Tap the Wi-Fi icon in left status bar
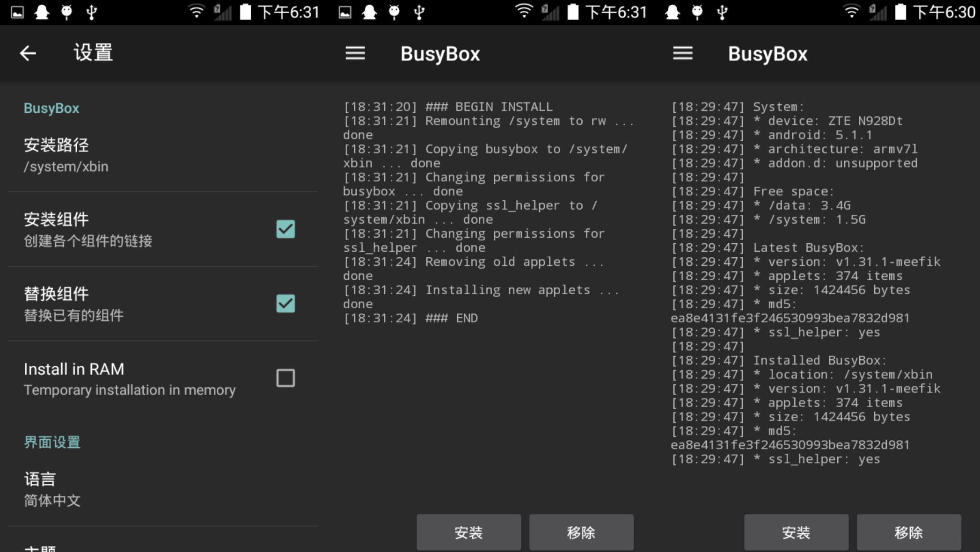This screenshot has width=980, height=552. coord(196,12)
